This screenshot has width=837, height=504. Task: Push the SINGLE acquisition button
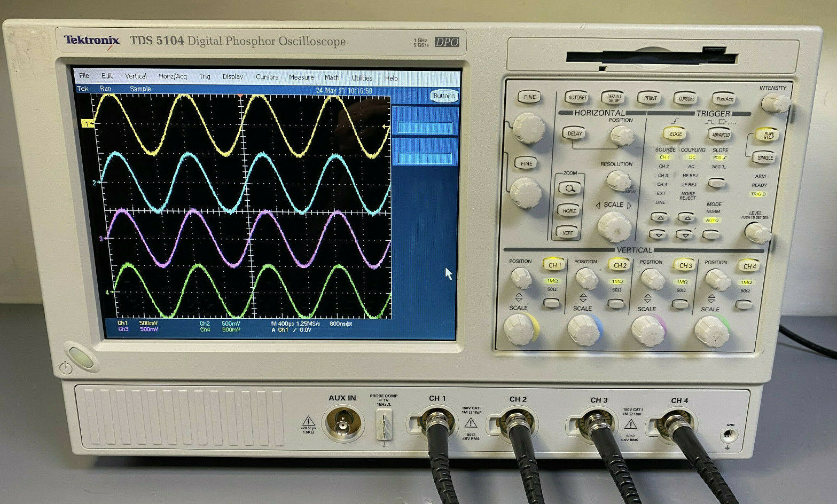coord(765,157)
